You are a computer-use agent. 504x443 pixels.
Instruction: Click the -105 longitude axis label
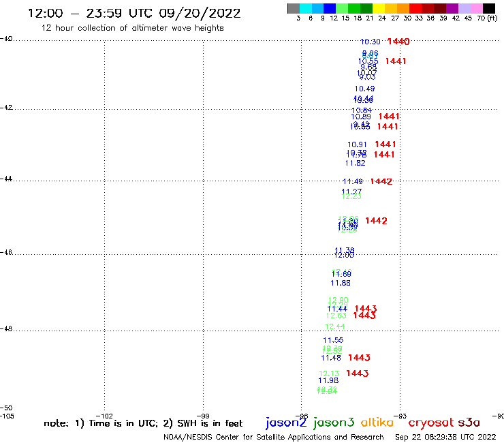[7, 416]
